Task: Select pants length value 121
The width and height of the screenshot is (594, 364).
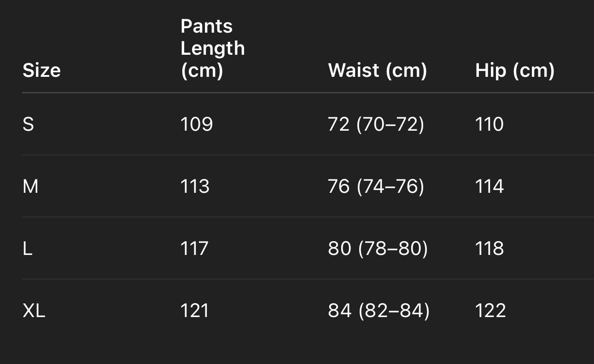Action: (195, 311)
